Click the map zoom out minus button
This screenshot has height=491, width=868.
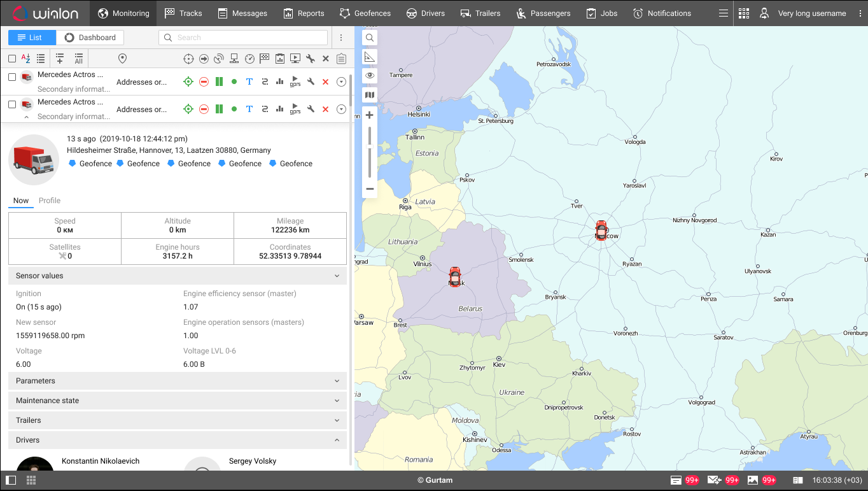(370, 189)
